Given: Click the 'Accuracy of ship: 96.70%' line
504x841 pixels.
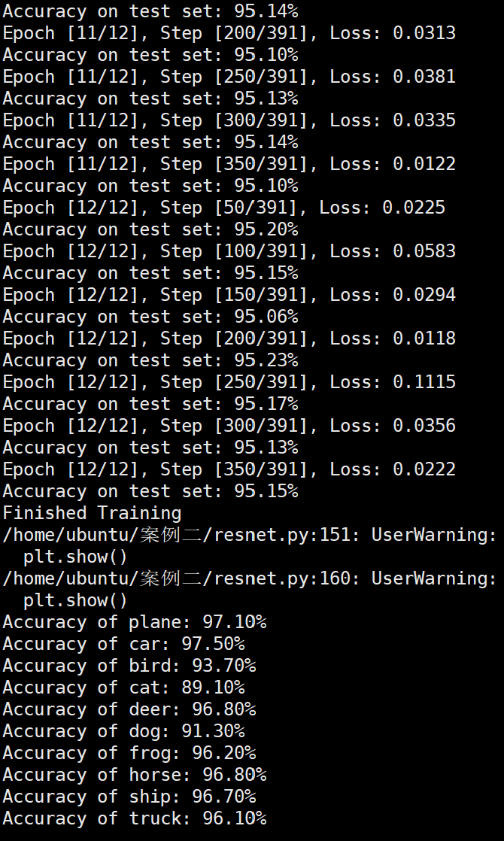Looking at the screenshot, I should click(x=129, y=797).
